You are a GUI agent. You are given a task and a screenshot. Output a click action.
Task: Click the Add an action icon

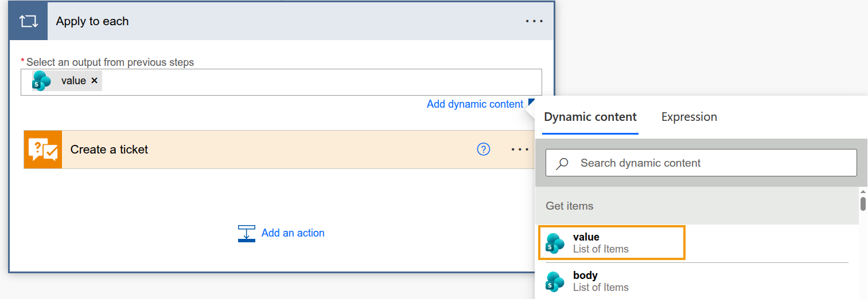point(247,233)
